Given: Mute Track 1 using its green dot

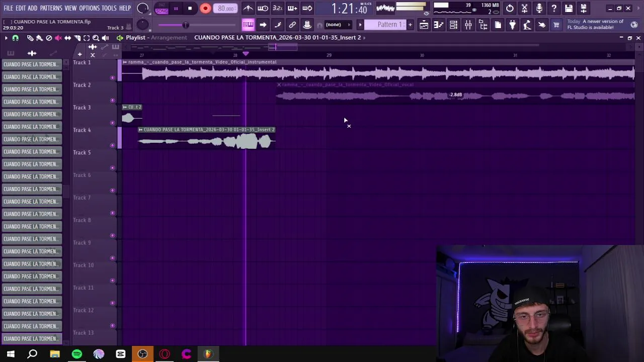Looking at the screenshot, I should pos(112,77).
